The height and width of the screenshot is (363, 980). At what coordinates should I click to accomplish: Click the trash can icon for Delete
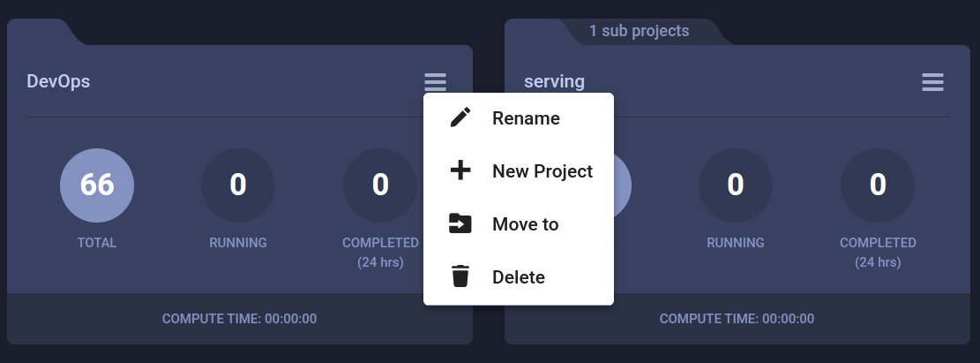[460, 276]
